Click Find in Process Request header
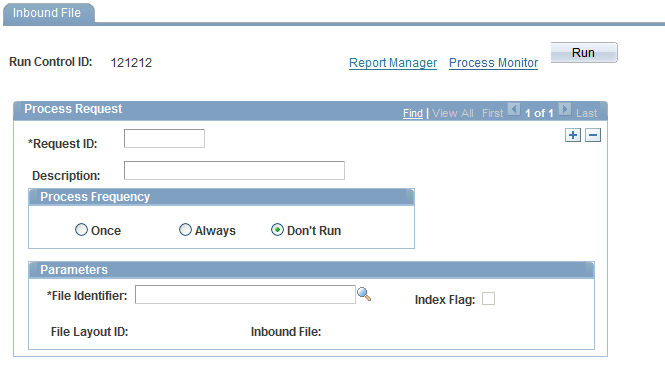665x369 pixels. (x=413, y=113)
